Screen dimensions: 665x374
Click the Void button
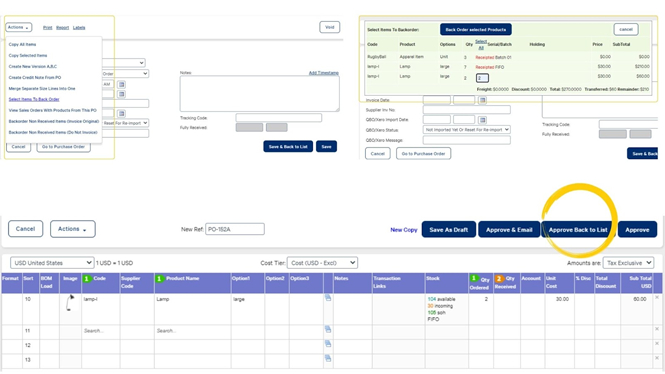[x=330, y=27]
